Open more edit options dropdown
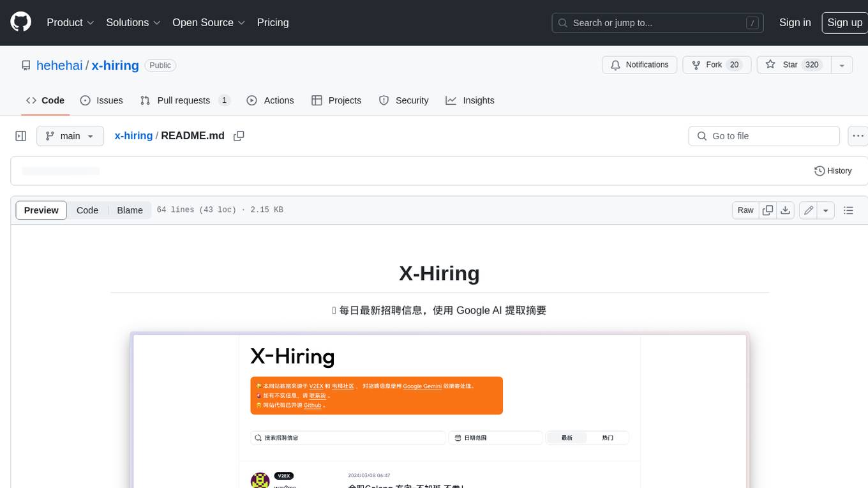The width and height of the screenshot is (868, 488). click(x=826, y=210)
